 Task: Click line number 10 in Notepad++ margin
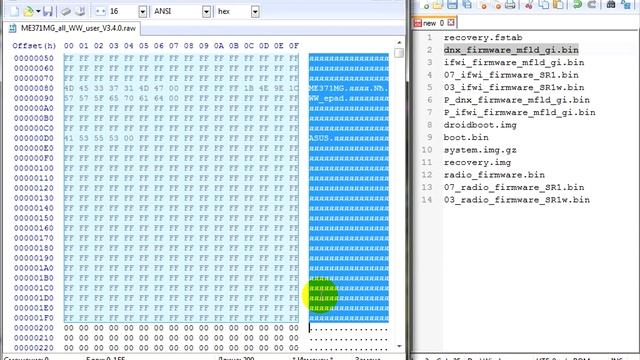[427, 150]
